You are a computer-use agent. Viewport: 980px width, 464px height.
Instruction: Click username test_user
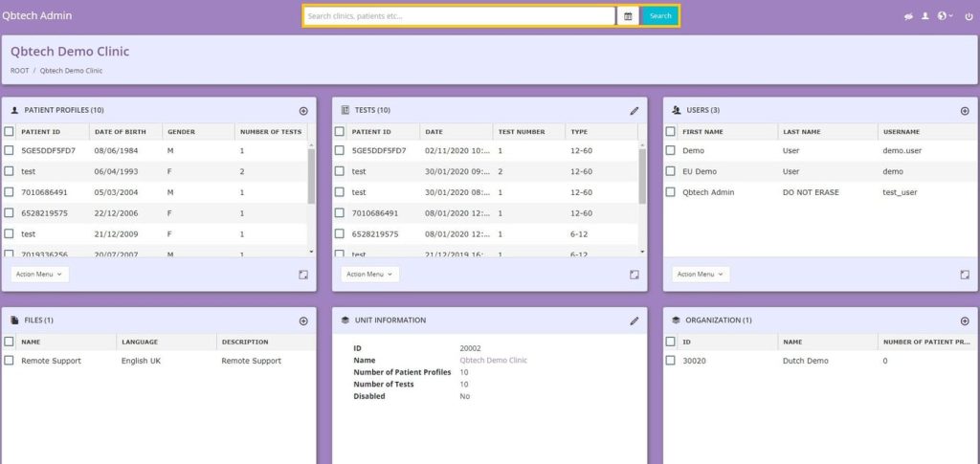point(900,192)
